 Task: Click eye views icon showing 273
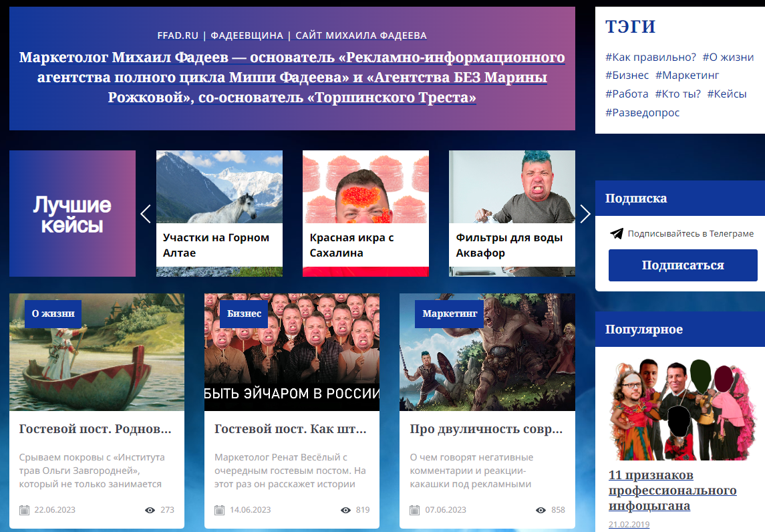pyautogui.click(x=150, y=510)
